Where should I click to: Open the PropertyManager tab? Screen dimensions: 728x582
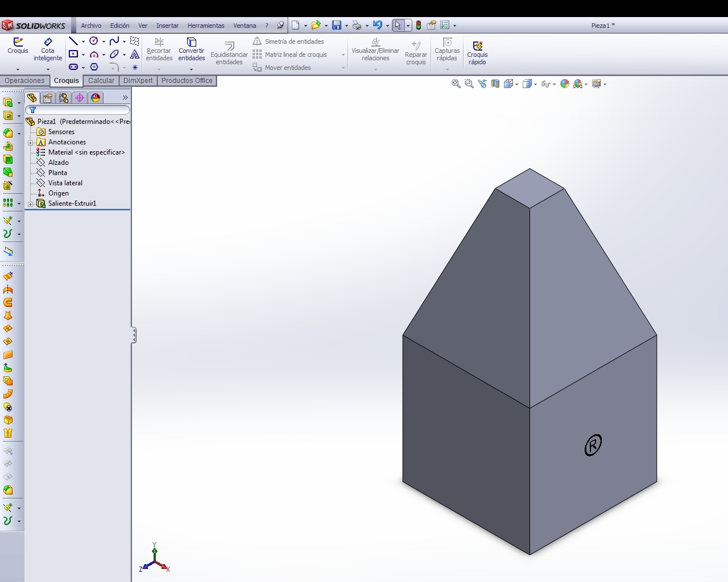[x=48, y=98]
